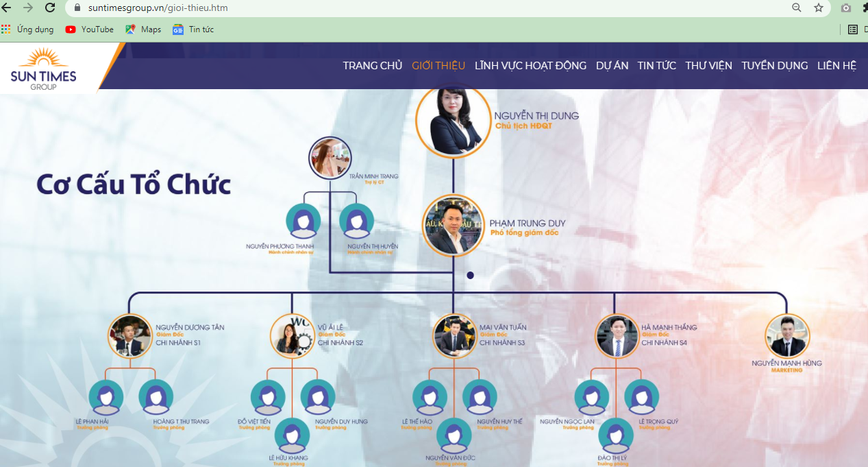868x467 pixels.
Task: Navigate to the DỰ ÁN page
Action: point(612,66)
